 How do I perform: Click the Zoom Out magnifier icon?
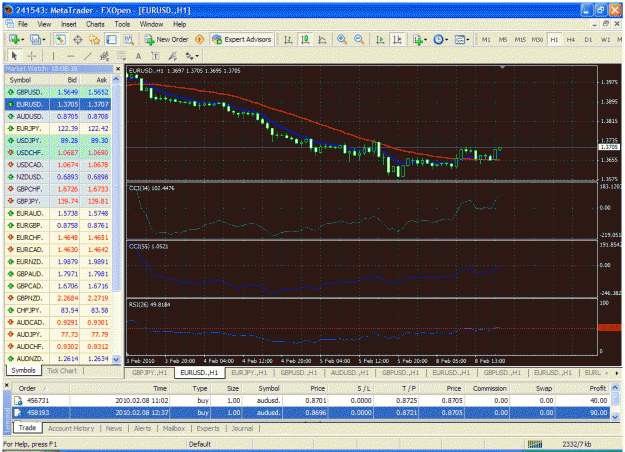click(359, 39)
